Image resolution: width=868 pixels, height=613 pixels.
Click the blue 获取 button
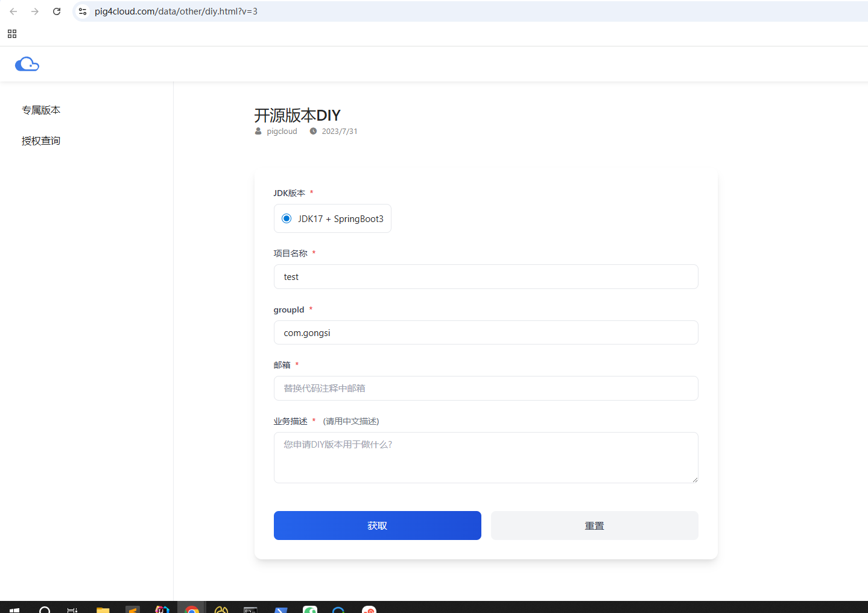(x=378, y=526)
